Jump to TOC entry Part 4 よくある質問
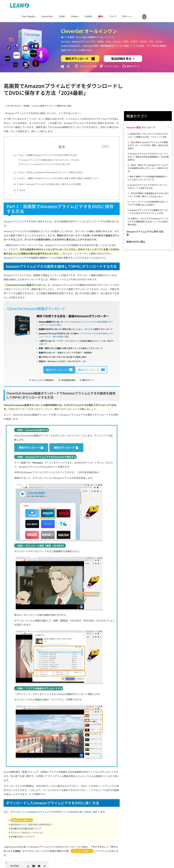This screenshot has height=868, width=174. point(50,184)
